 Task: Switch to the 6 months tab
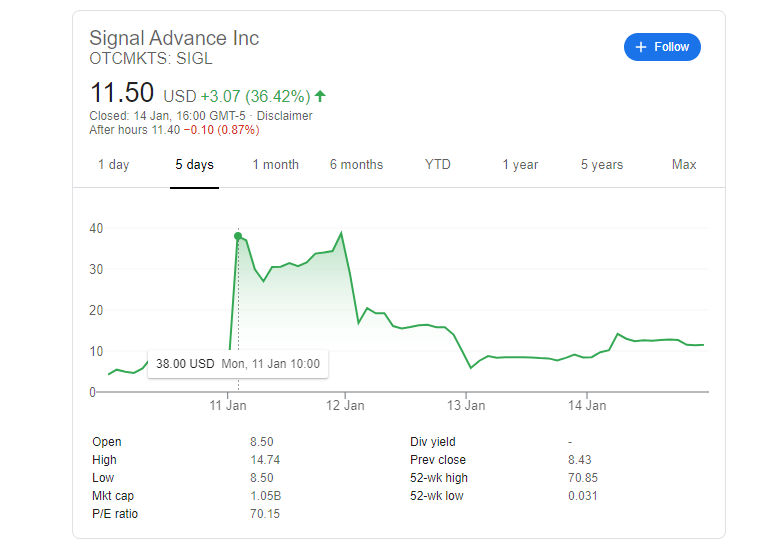[x=356, y=164]
